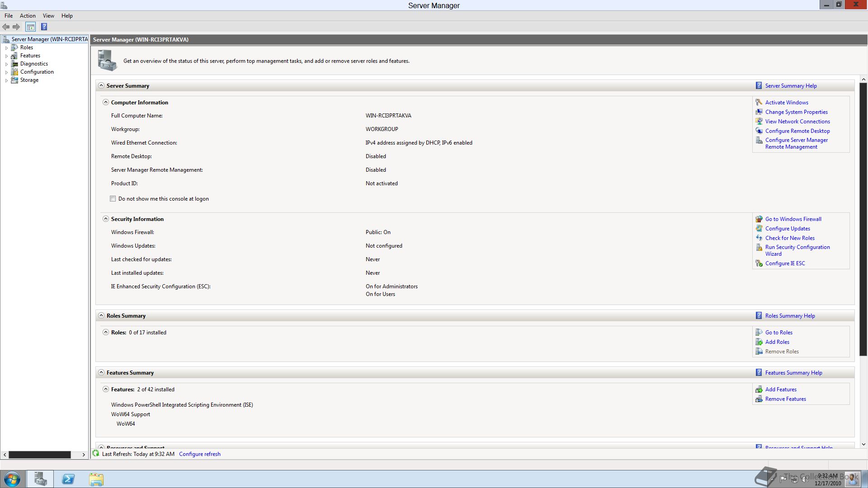Expand the Roles tree node
Viewport: 868px width, 488px height.
pos(6,48)
